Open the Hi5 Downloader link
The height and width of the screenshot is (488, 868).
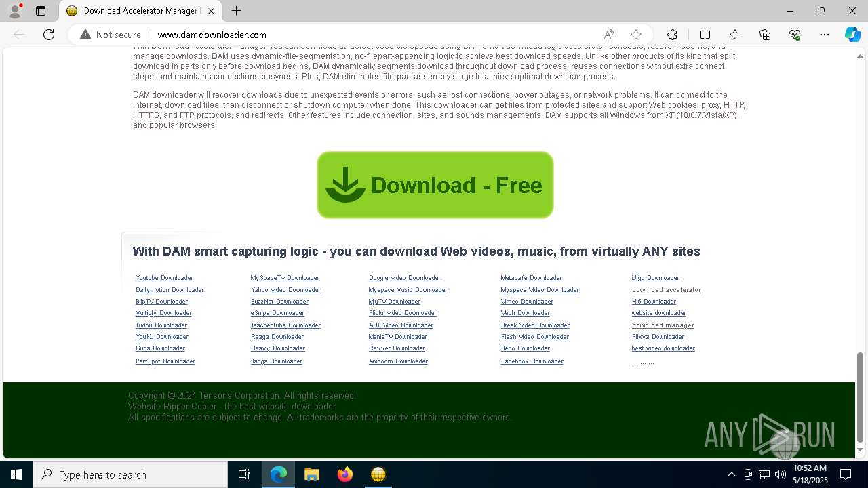point(654,302)
